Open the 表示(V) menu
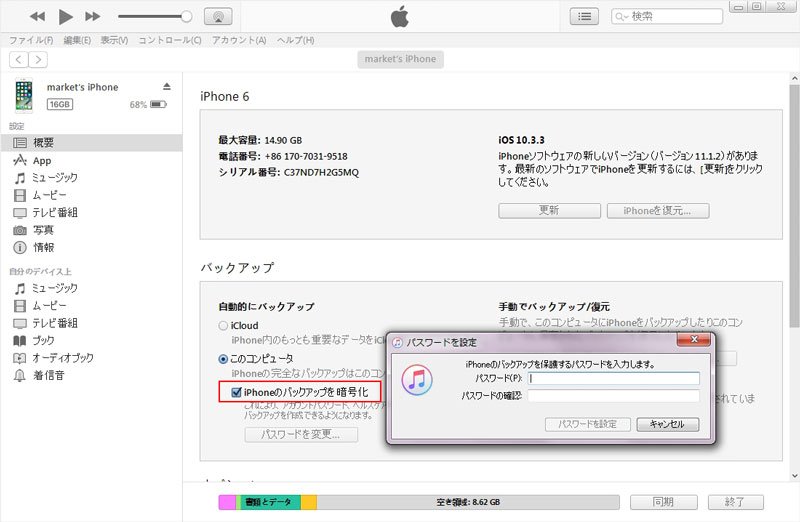 coord(114,40)
